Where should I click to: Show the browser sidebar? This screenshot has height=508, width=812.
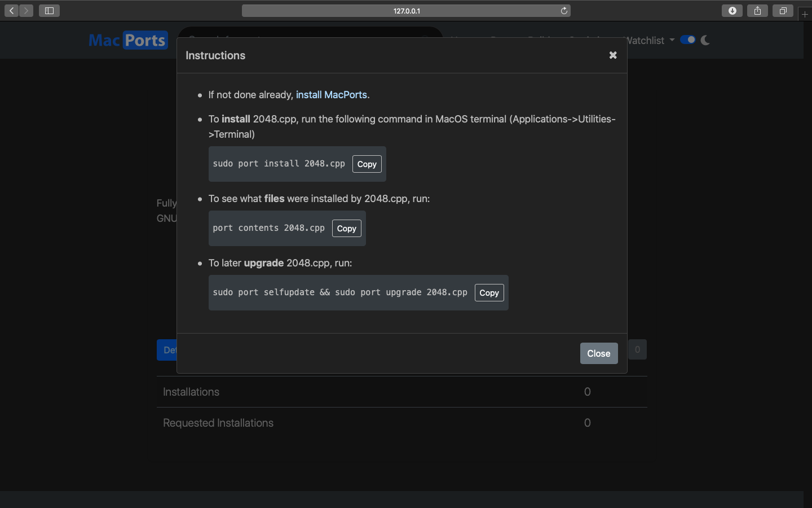click(49, 11)
